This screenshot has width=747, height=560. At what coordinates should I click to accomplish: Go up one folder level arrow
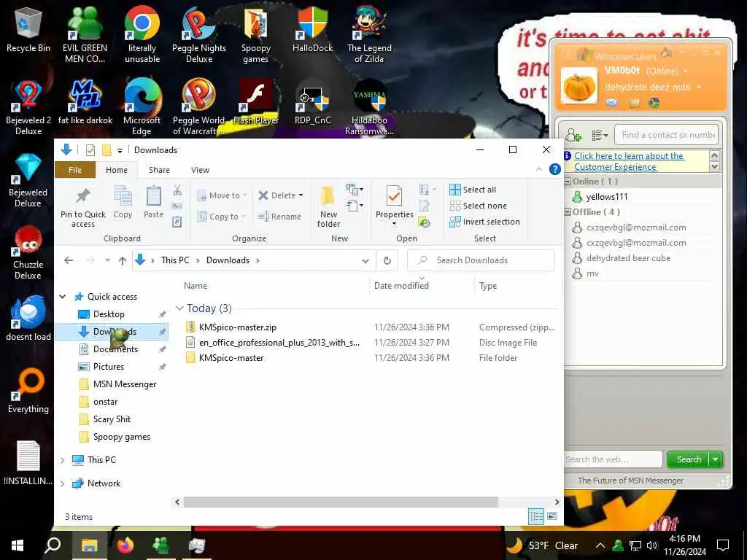123,261
